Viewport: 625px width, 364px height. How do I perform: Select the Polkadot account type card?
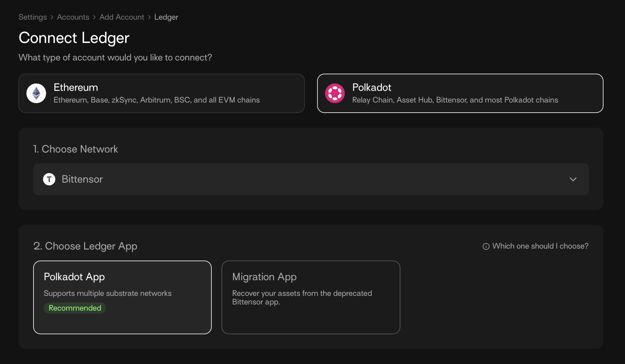(x=460, y=93)
